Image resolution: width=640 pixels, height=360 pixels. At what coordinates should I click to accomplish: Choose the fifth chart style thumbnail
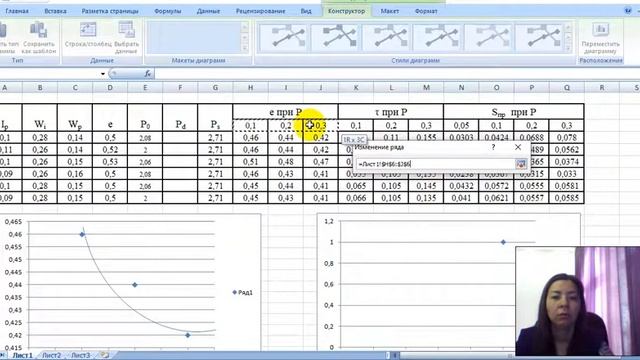(x=489, y=37)
